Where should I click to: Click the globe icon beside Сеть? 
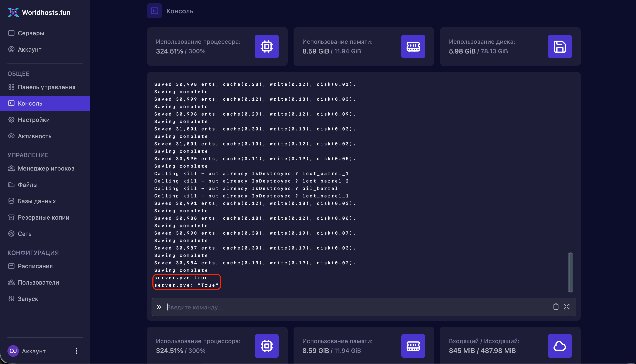[x=11, y=234]
